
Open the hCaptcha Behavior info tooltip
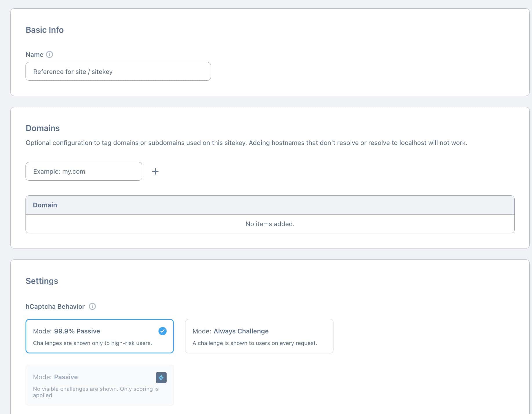click(92, 306)
